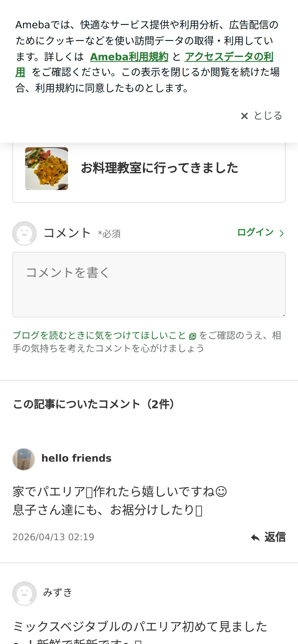Open the hello friends username
Viewport: 298px width, 644px height.
(x=76, y=458)
